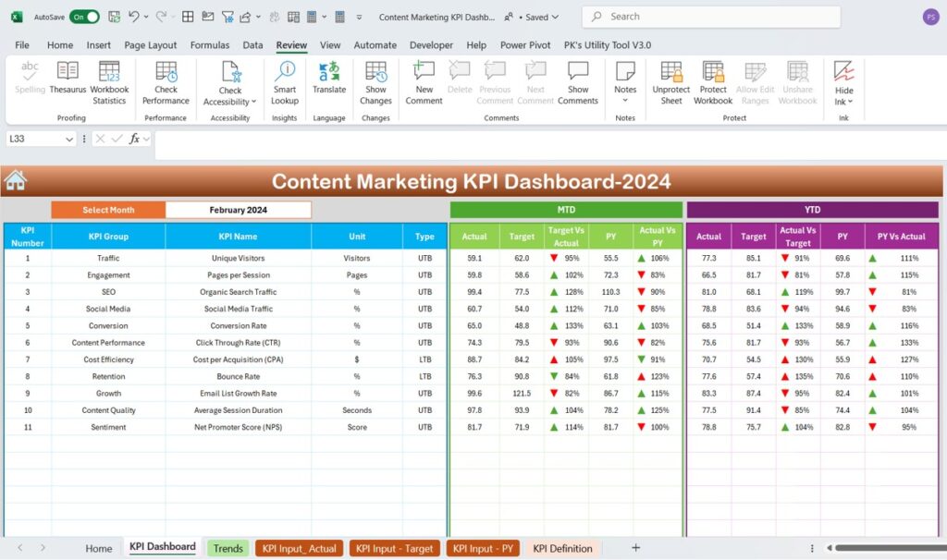Click the filter funnel icon in title bar

228,17
